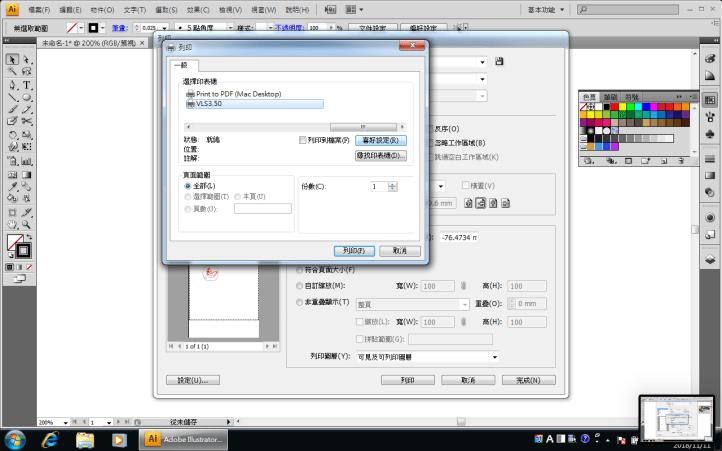722x451 pixels.
Task: Enable the 列印到檔案 checkbox
Action: tap(304, 141)
